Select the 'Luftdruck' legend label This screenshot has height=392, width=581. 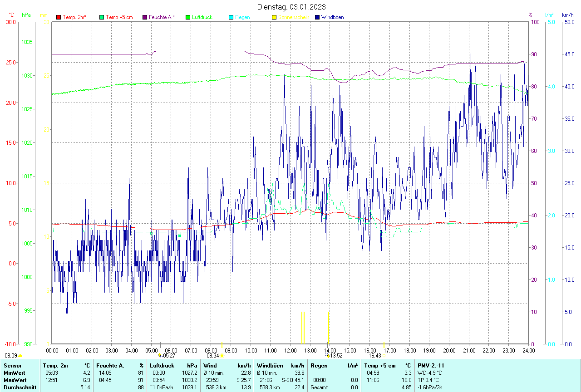(202, 17)
